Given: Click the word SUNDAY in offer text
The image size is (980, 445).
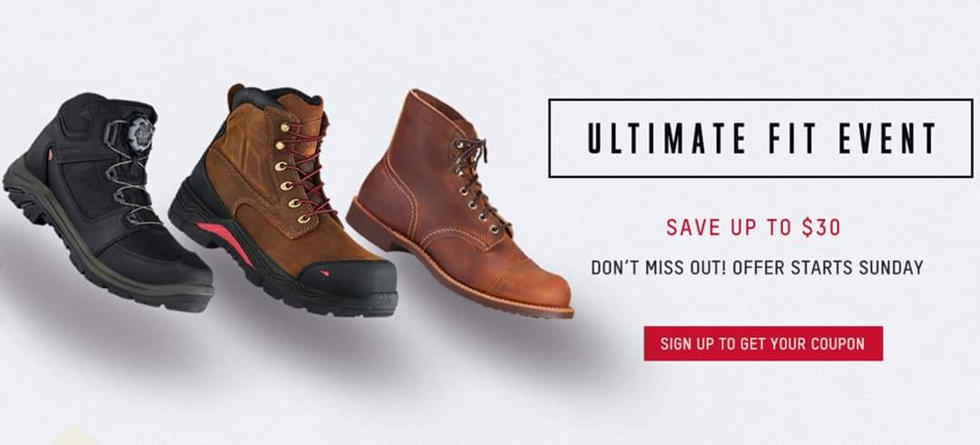Looking at the screenshot, I should pos(891,268).
